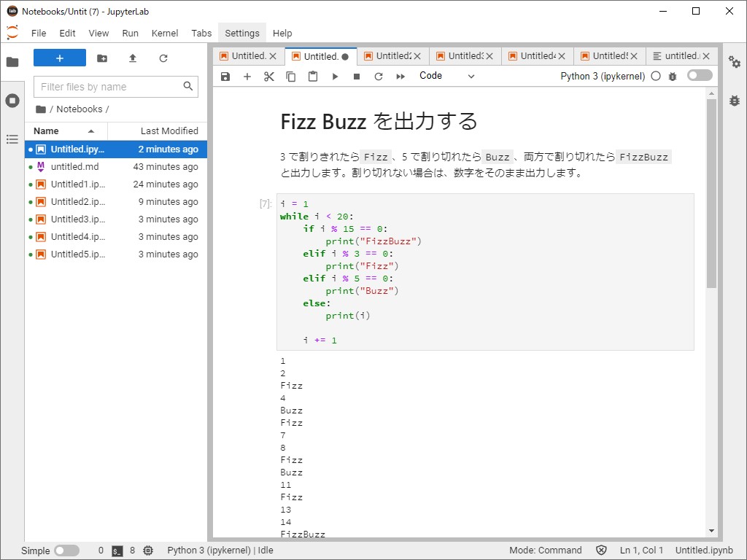The width and height of the screenshot is (747, 560).
Task: Click the kernel status circle indicator
Action: tap(657, 76)
